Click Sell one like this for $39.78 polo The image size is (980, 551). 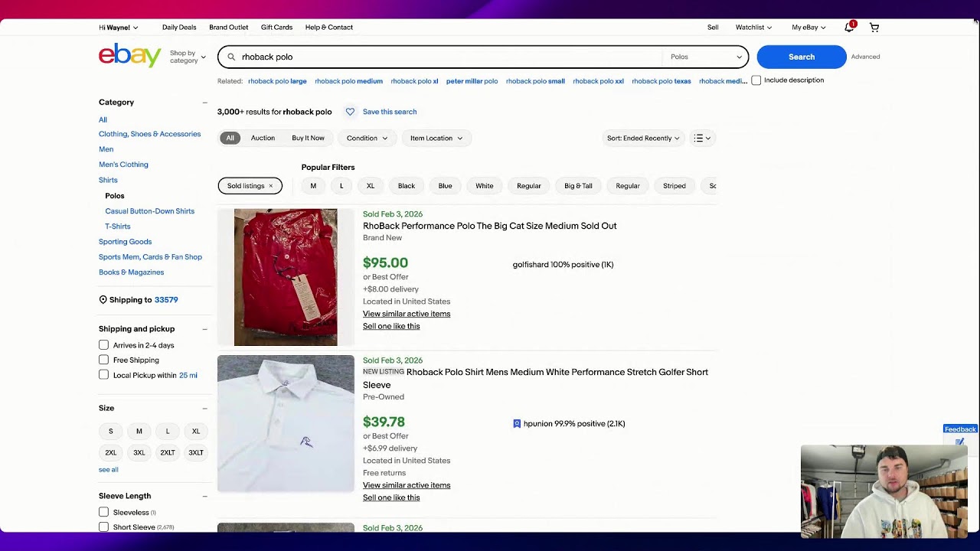tap(391, 497)
